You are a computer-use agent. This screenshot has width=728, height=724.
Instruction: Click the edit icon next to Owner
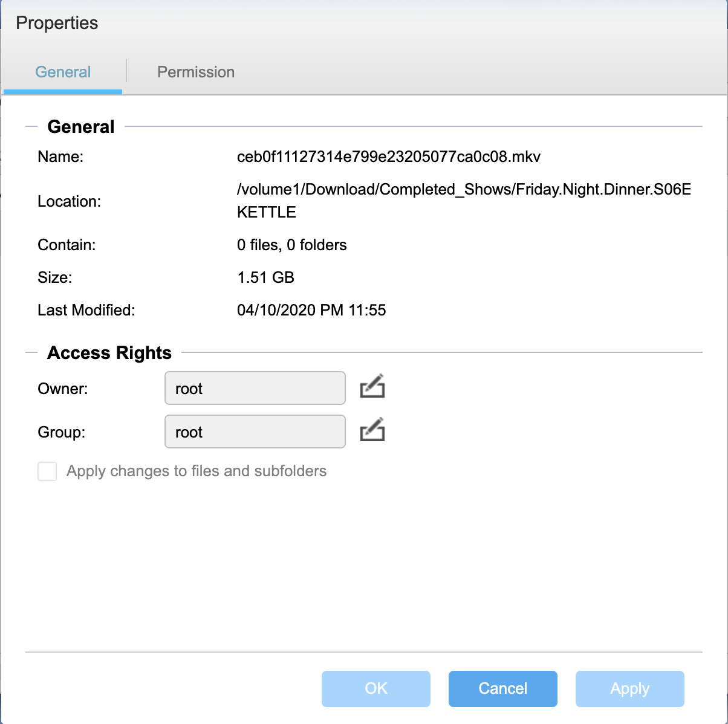[372, 387]
